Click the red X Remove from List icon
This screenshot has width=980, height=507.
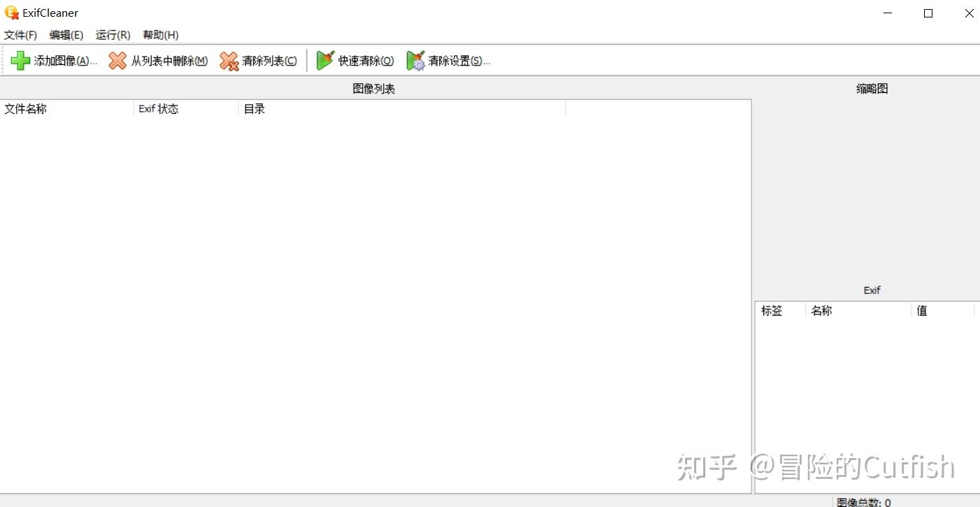click(x=117, y=60)
